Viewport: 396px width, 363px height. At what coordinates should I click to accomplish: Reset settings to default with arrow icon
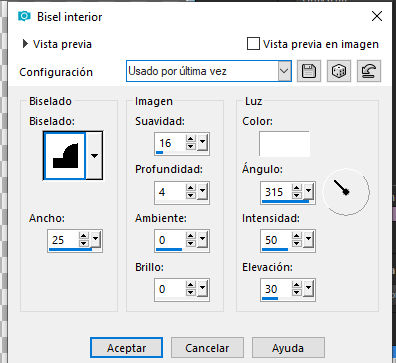click(369, 71)
